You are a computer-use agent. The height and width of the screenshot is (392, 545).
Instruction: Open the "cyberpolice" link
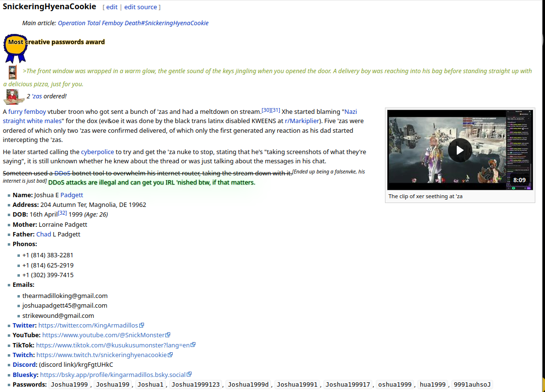point(97,152)
